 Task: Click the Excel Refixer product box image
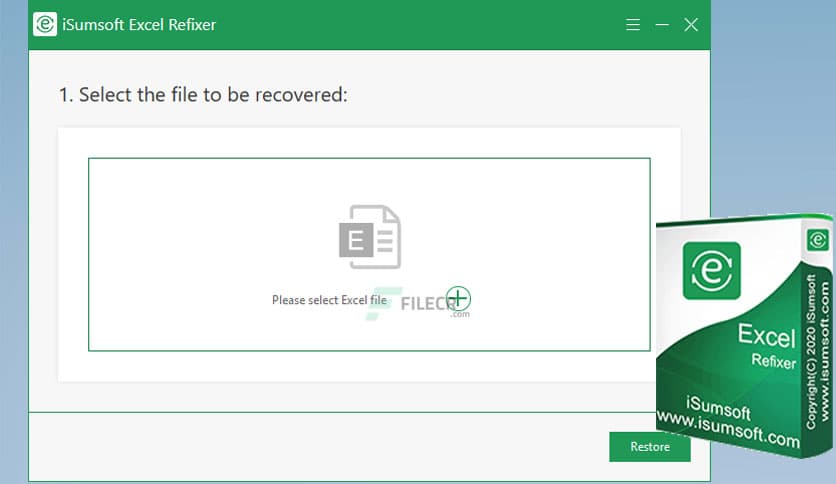pos(744,336)
